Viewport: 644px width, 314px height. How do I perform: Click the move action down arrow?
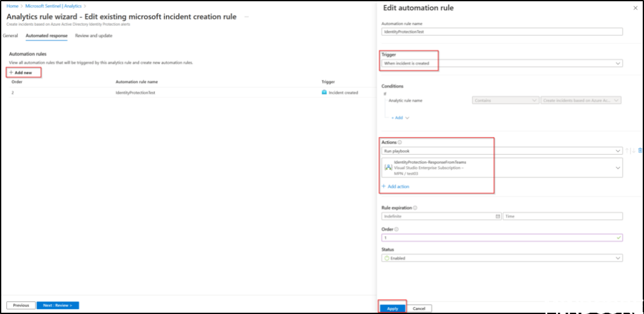click(x=634, y=150)
